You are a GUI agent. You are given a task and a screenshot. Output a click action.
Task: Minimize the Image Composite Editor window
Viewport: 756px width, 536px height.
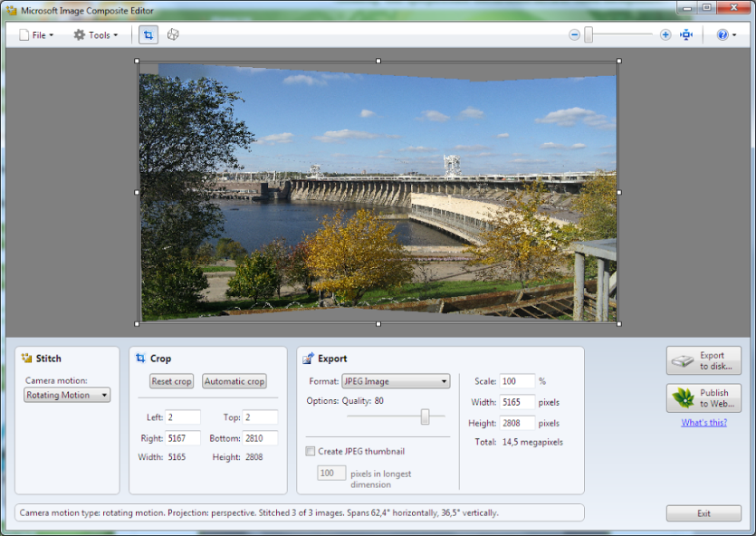coord(687,8)
